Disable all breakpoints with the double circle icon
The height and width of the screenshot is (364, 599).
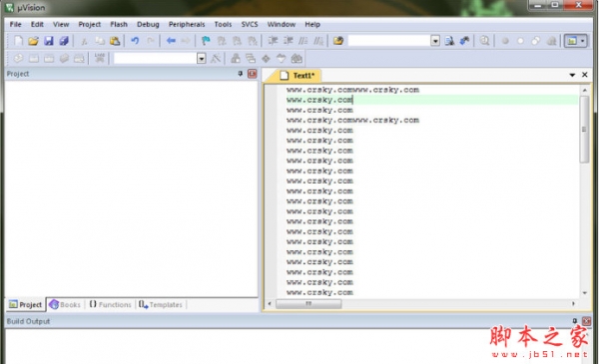click(x=535, y=41)
